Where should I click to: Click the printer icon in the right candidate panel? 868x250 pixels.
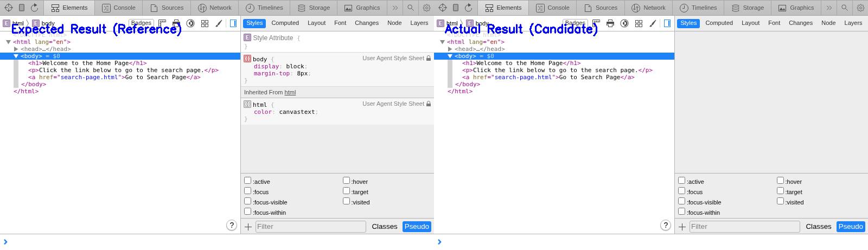pos(610,23)
